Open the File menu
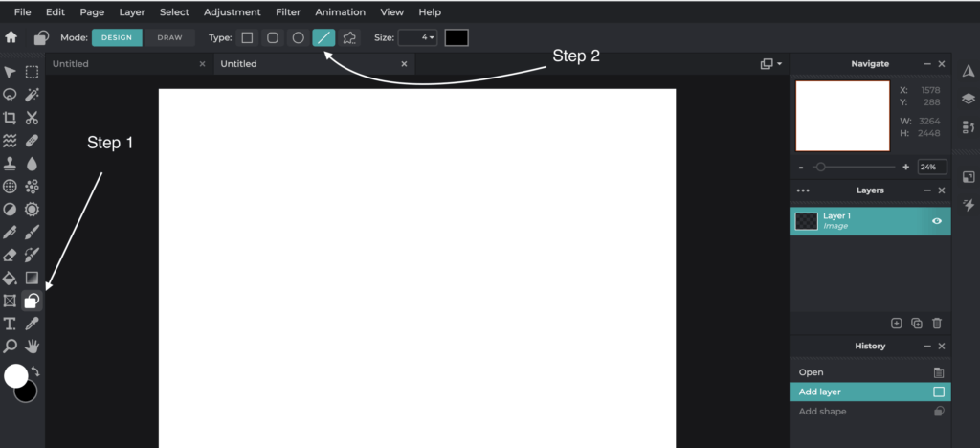Screen dimensions: 980x448 [23, 11]
